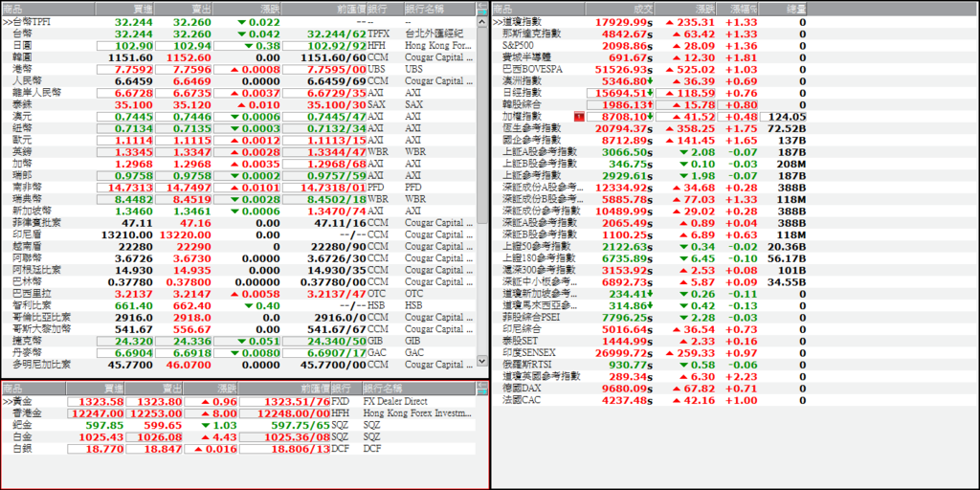Click the red alert icon on 加權指數 row

(x=579, y=117)
